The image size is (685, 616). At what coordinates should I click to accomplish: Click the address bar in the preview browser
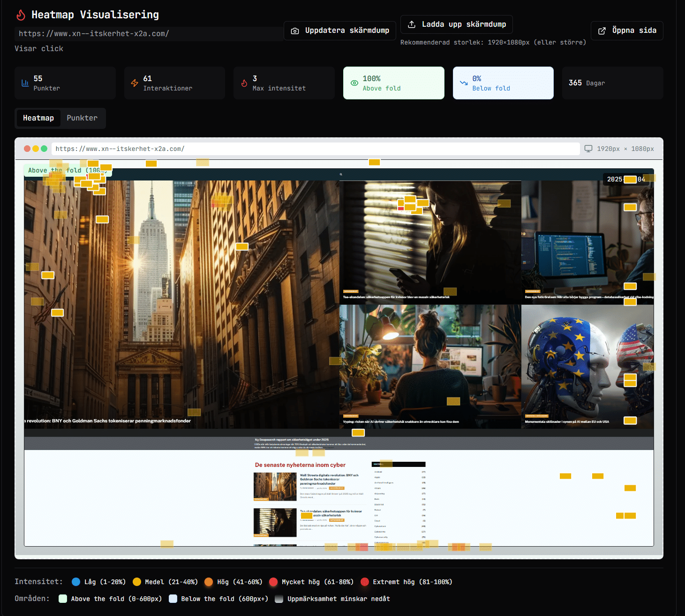click(x=315, y=149)
